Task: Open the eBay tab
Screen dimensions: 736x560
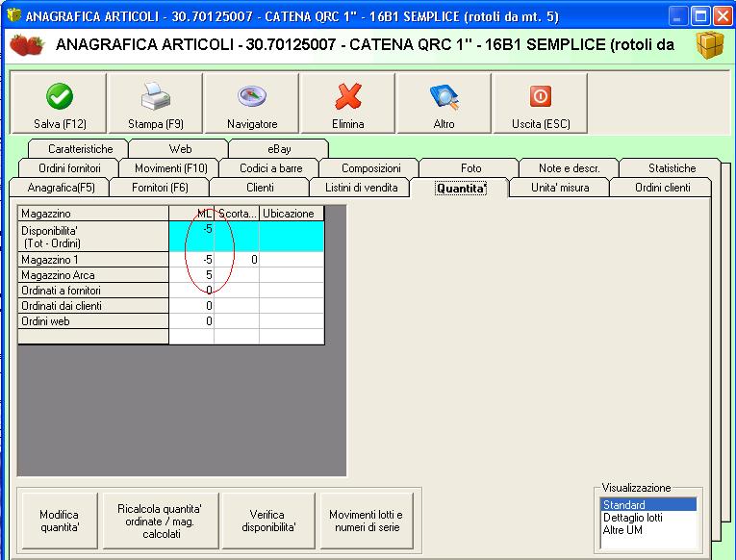Action: 278,149
